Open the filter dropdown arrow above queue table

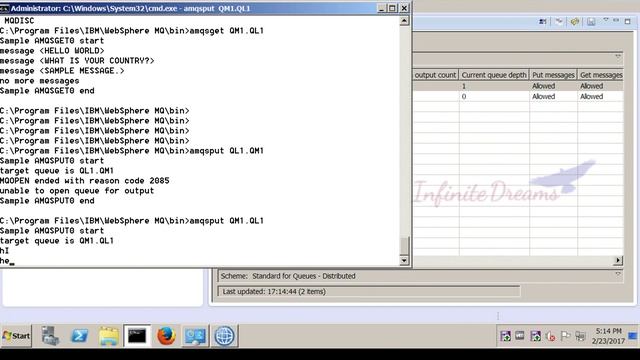tap(618, 57)
